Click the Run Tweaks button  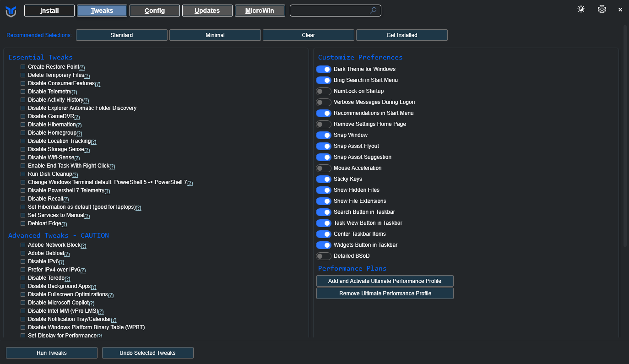pyautogui.click(x=52, y=353)
